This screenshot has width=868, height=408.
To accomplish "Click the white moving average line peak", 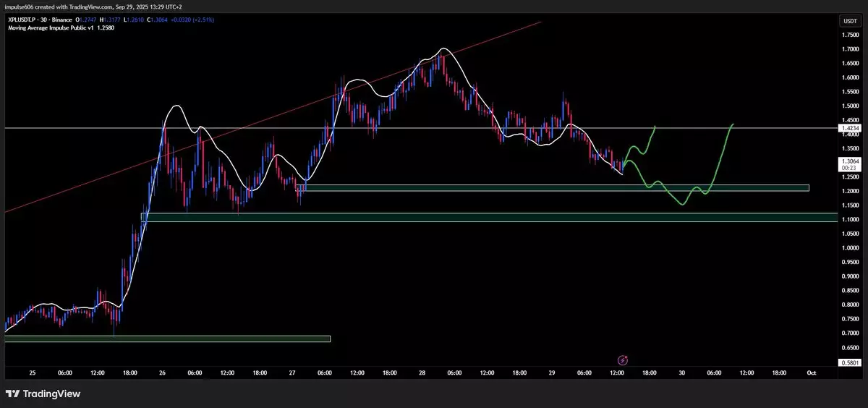I will pyautogui.click(x=443, y=49).
